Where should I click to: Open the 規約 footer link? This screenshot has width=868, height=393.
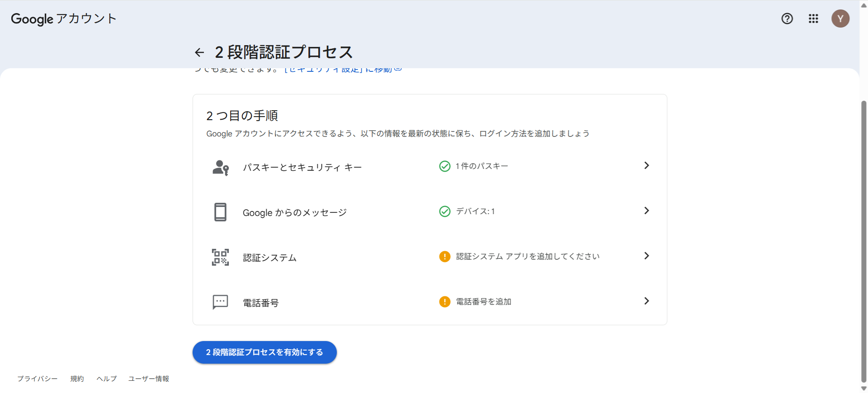[x=77, y=379]
